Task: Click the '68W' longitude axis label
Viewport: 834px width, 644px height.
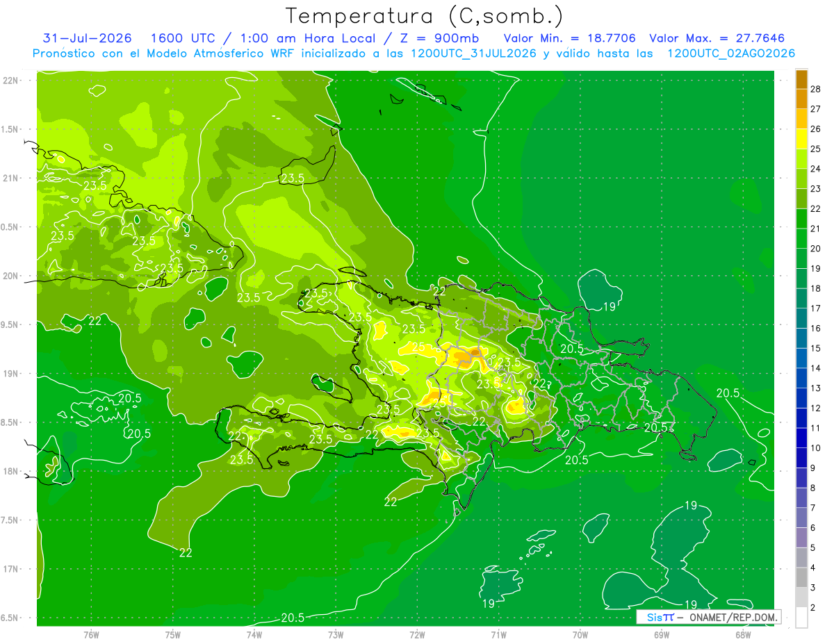Action: [x=743, y=635]
